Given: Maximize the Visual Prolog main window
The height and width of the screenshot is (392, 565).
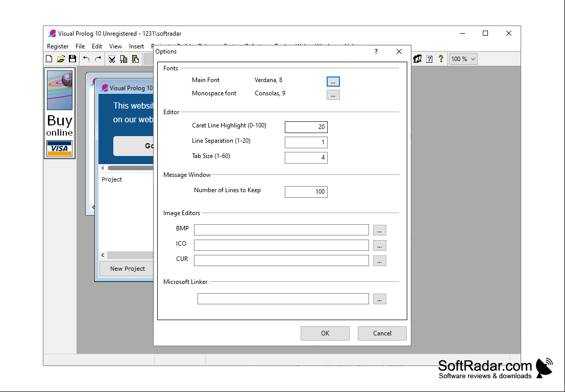Looking at the screenshot, I should [x=485, y=33].
